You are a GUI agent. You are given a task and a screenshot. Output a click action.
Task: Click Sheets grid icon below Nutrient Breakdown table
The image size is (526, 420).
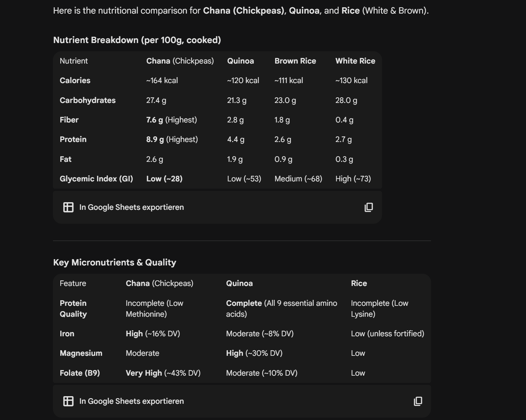tap(68, 207)
